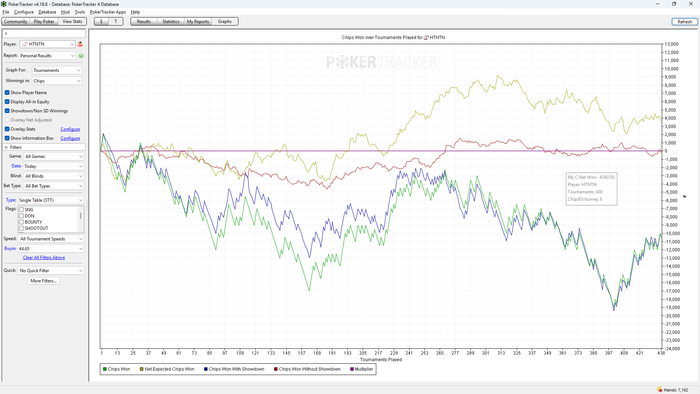Toggle the Filters section expander

(x=6, y=147)
